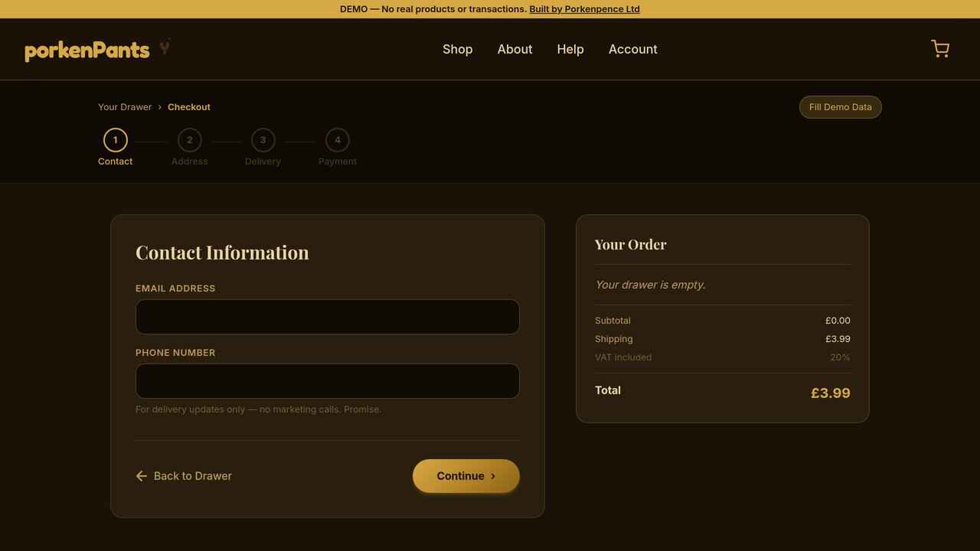This screenshot has width=980, height=551.
Task: Click the underpants icon beside the logo
Action: (x=165, y=47)
